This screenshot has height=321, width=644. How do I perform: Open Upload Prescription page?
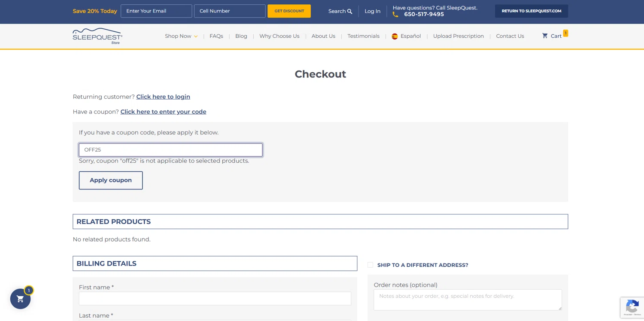pos(459,36)
